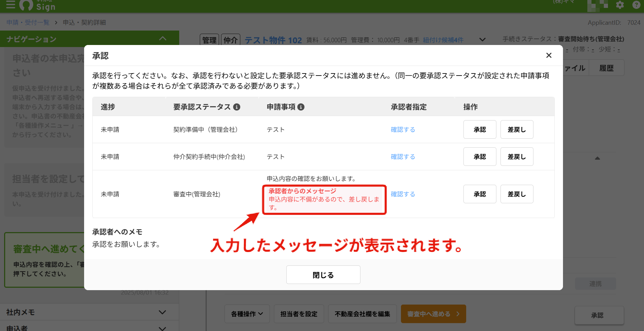
Task: Open the help question mark icon
Action: click(x=636, y=5)
